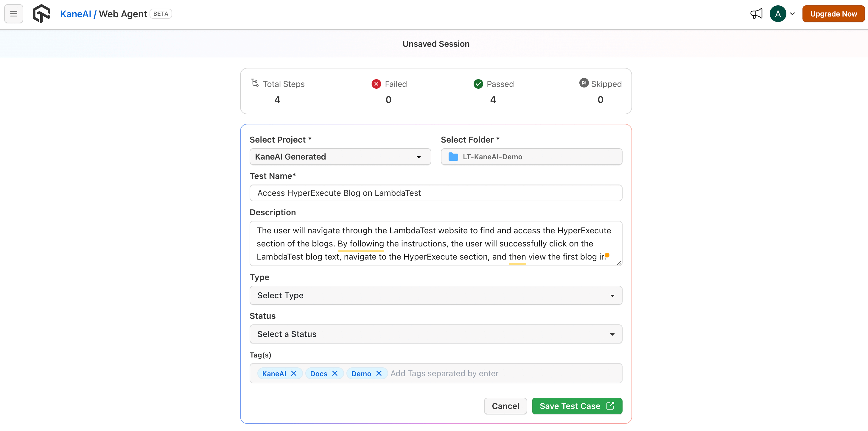Click the Skipped status icon
This screenshot has width=868, height=431.
pyautogui.click(x=584, y=83)
